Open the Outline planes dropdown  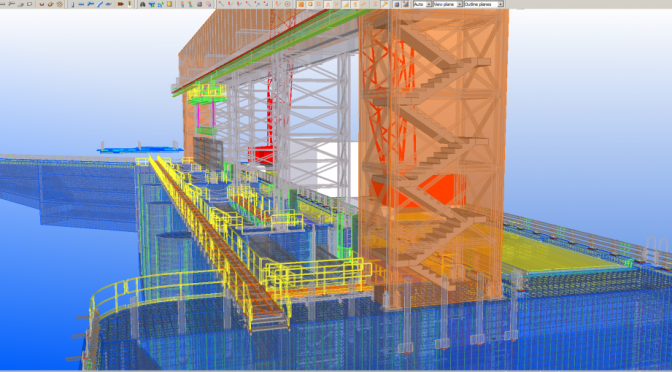pos(483,4)
